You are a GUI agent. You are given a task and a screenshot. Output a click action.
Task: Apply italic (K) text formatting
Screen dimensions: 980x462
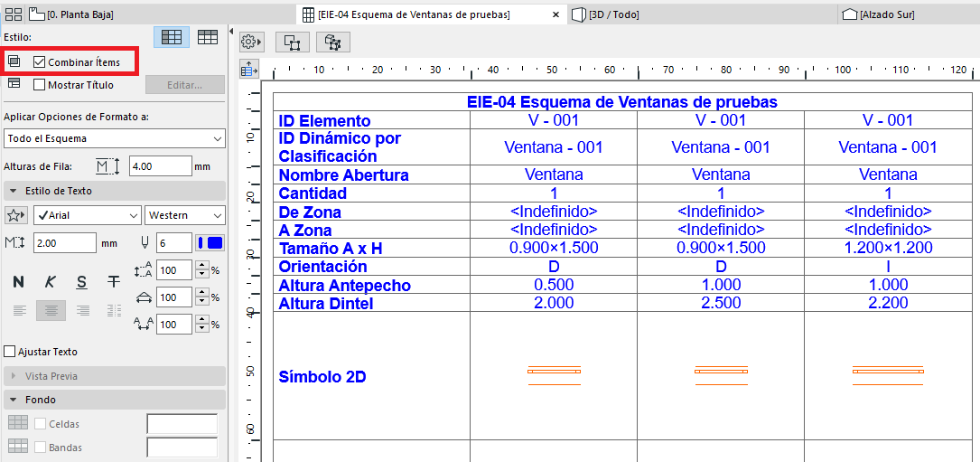pyautogui.click(x=50, y=282)
